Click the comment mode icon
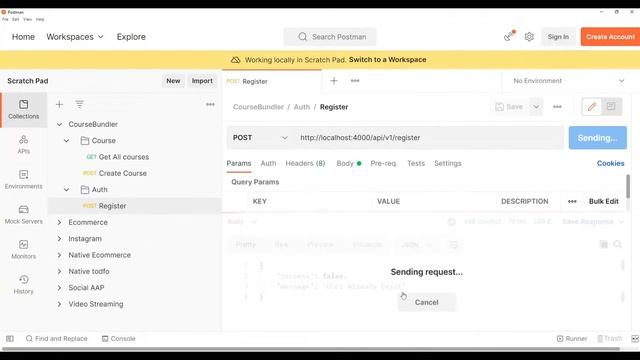The height and width of the screenshot is (360, 640). 611,107
